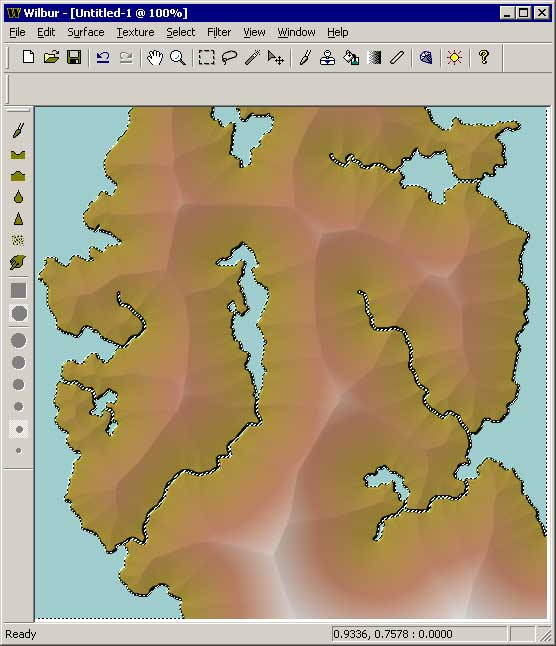Screen dimensions: 556x646
Task: Open a file with folder icon
Action: point(51,57)
